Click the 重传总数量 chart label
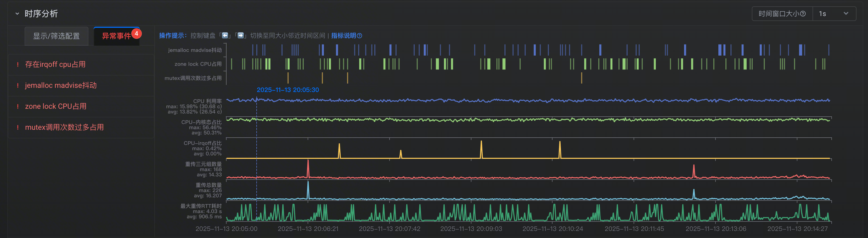Viewport: 868px width, 238px height. 209,185
